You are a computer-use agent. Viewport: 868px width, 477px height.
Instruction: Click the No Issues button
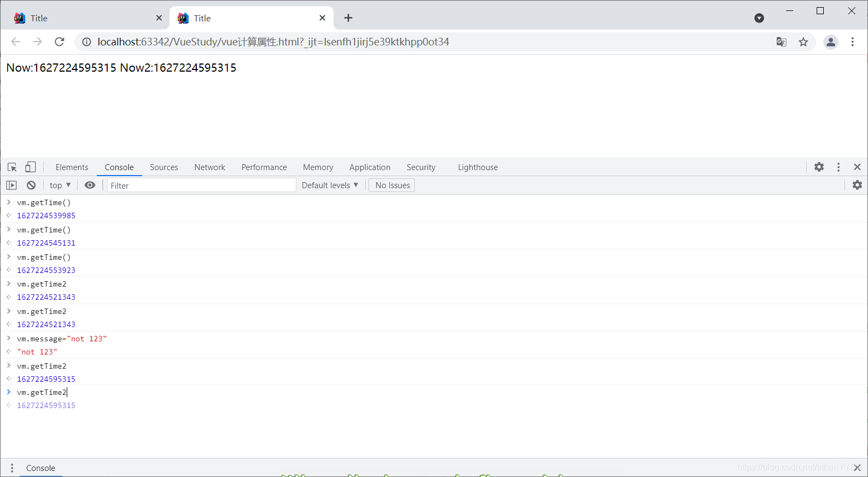point(392,185)
